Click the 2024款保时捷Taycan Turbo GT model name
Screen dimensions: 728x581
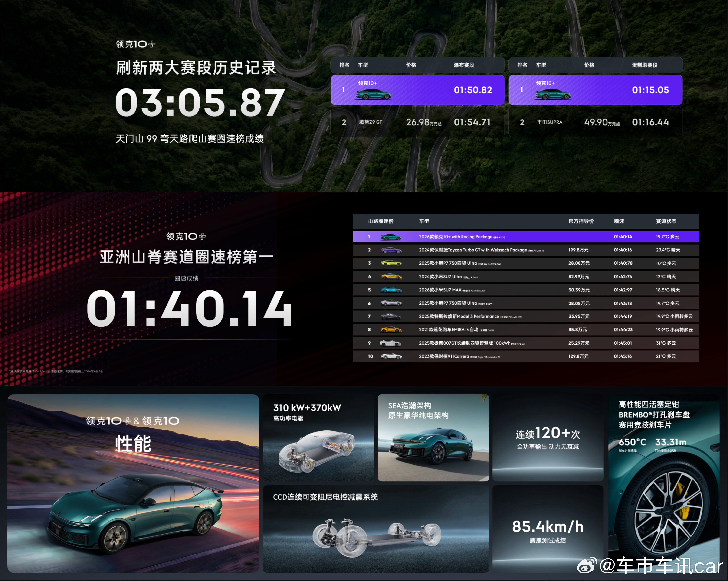(473, 250)
